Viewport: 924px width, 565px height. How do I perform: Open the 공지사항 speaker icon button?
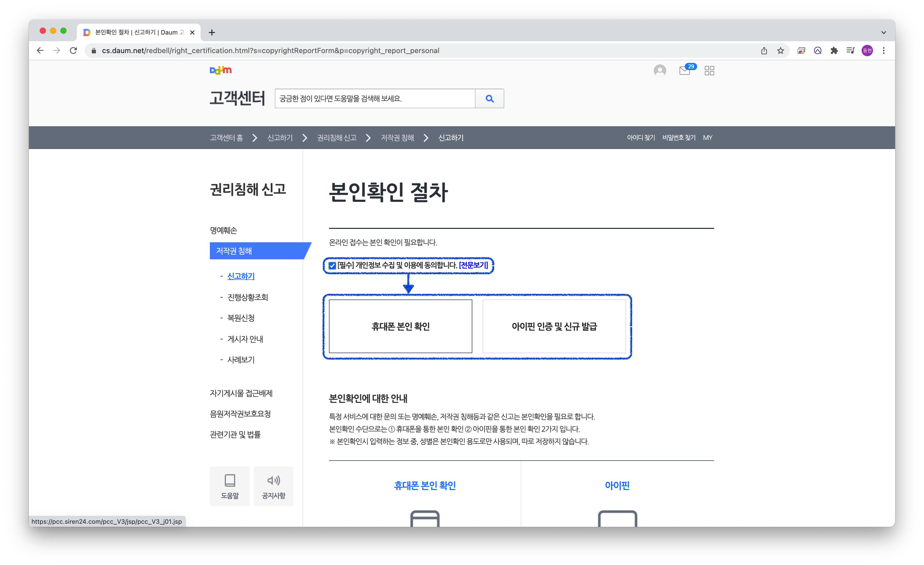click(x=273, y=486)
